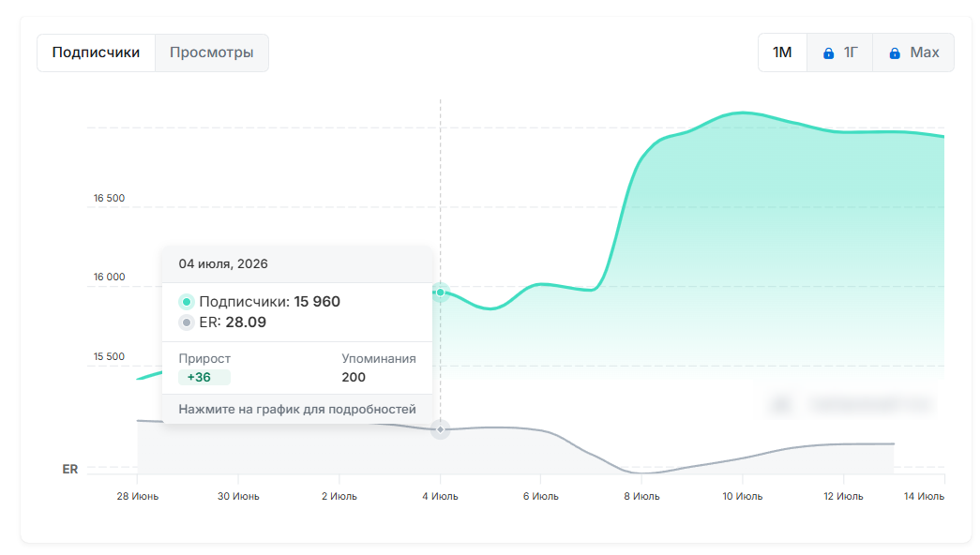
Task: Click the 8 Июль date on the axis
Action: click(x=641, y=496)
